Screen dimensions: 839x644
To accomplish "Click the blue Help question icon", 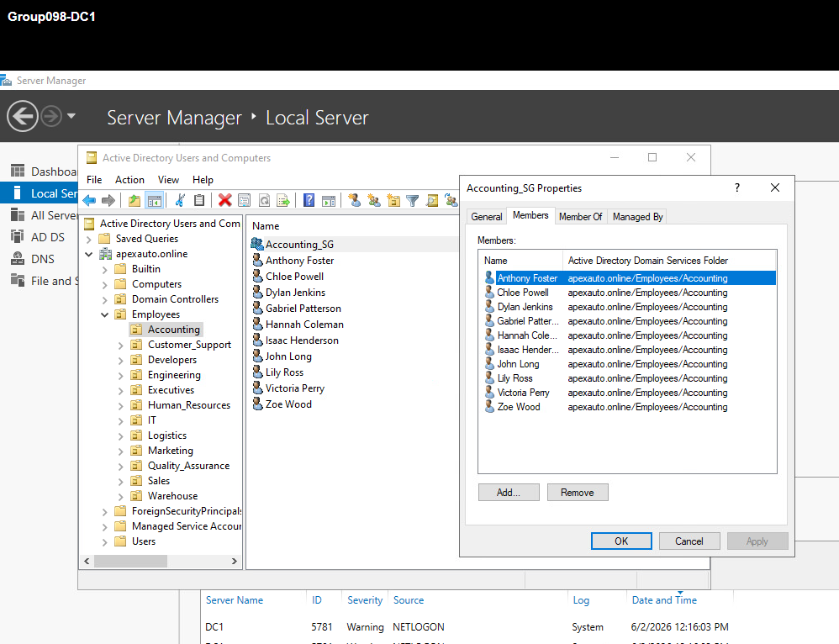I will pyautogui.click(x=309, y=201).
